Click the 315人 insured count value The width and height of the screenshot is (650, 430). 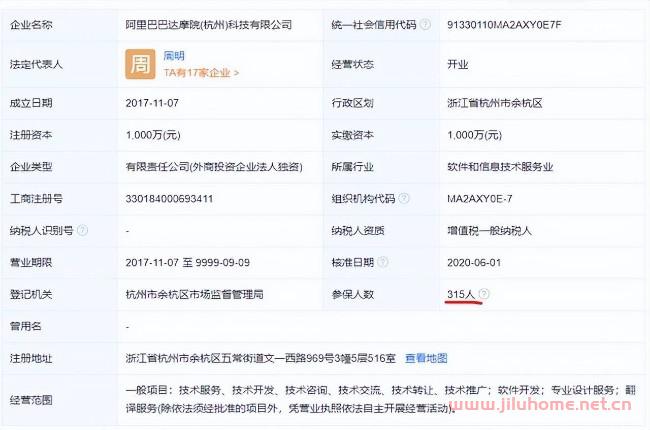461,294
